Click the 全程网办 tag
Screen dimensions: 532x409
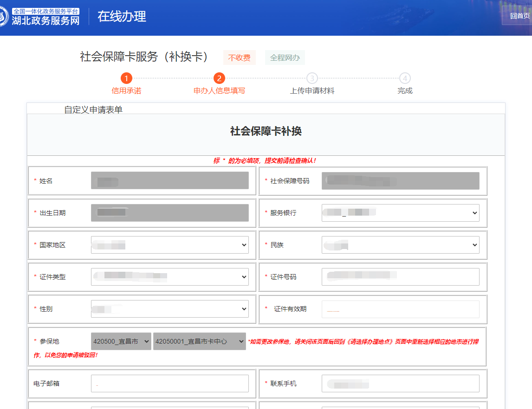coord(285,58)
